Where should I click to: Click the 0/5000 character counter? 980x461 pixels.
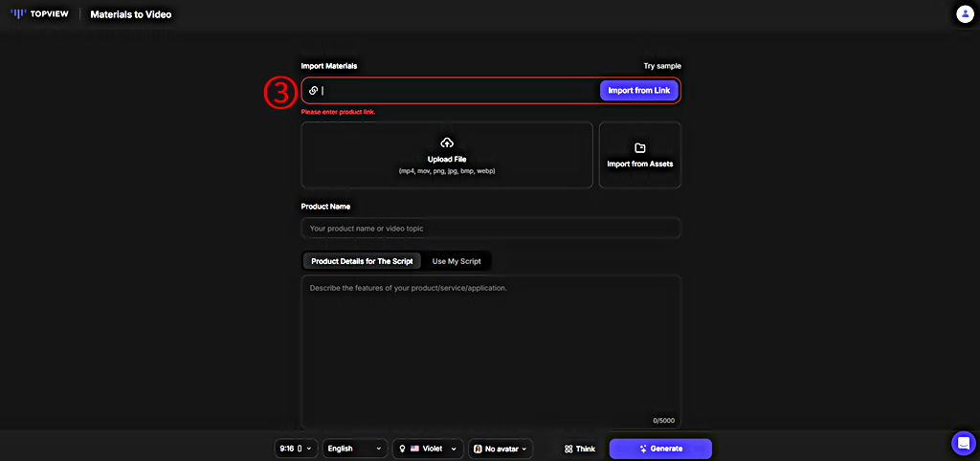tap(664, 421)
